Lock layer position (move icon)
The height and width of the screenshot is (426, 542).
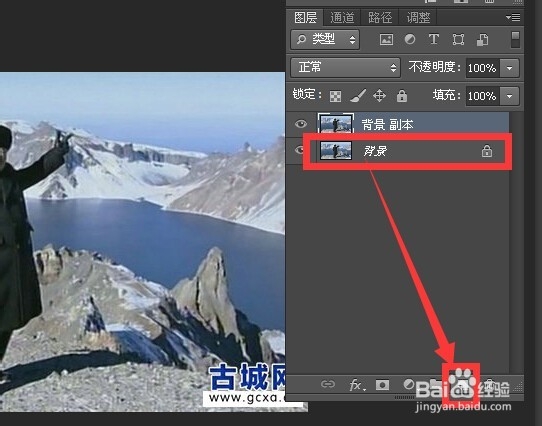click(380, 96)
